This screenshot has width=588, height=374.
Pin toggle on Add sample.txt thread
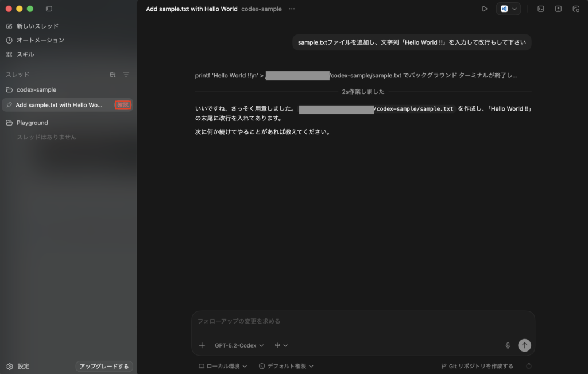coord(9,105)
